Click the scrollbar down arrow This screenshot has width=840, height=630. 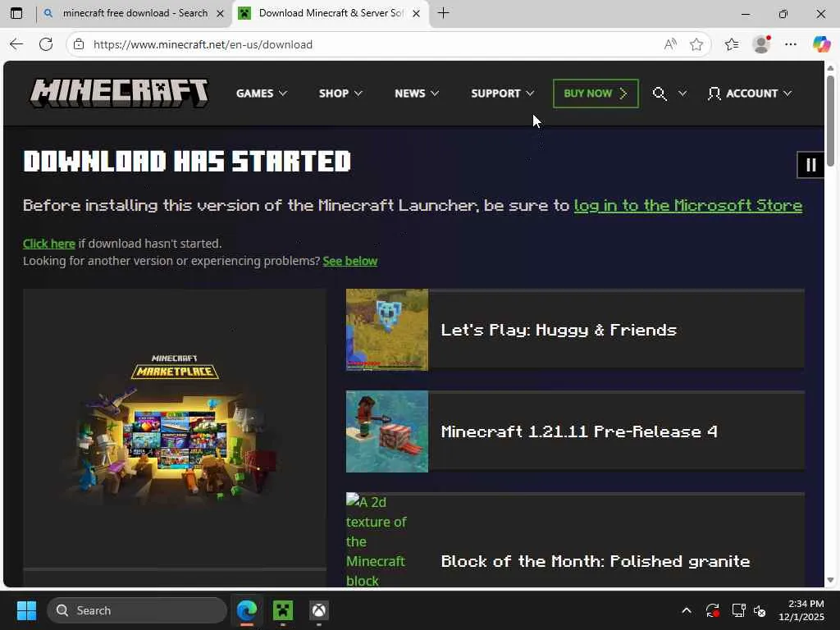830,580
